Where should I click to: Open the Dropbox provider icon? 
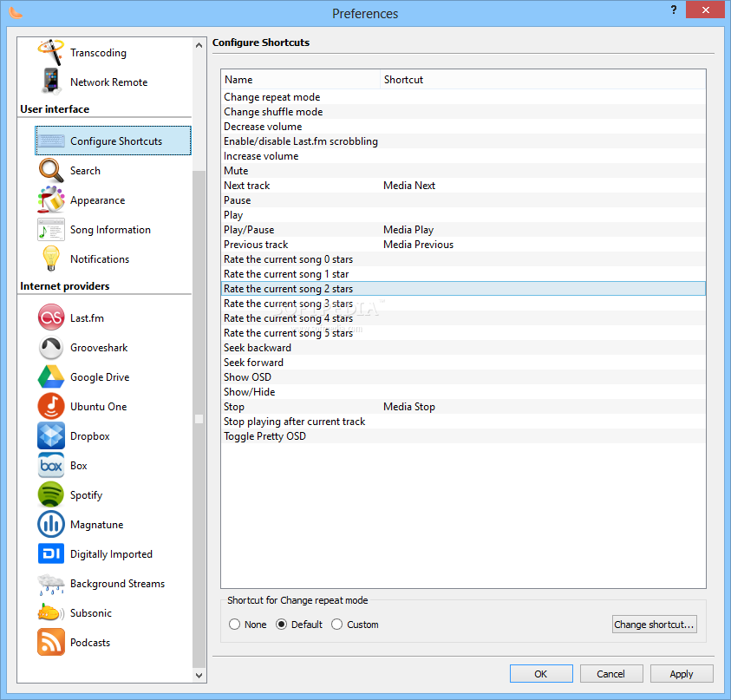(51, 435)
